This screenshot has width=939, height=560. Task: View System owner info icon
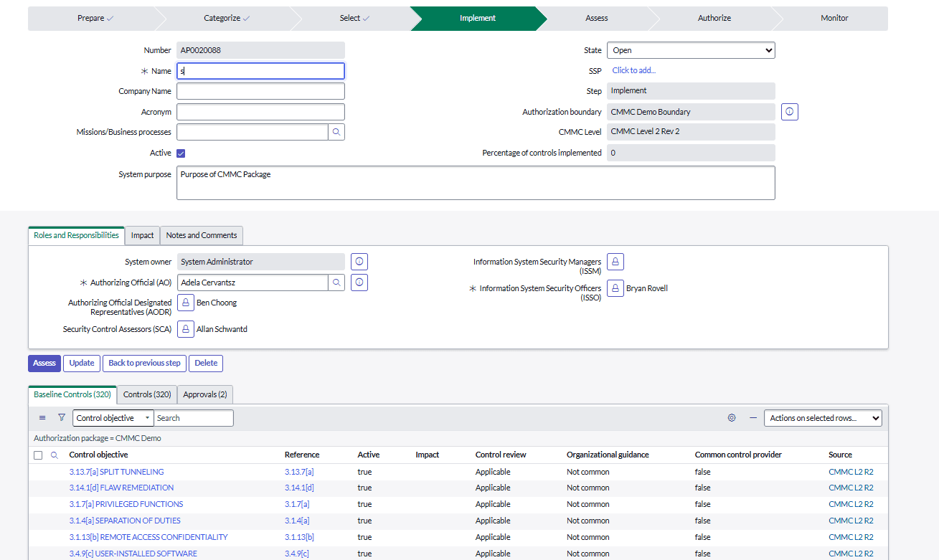point(359,262)
